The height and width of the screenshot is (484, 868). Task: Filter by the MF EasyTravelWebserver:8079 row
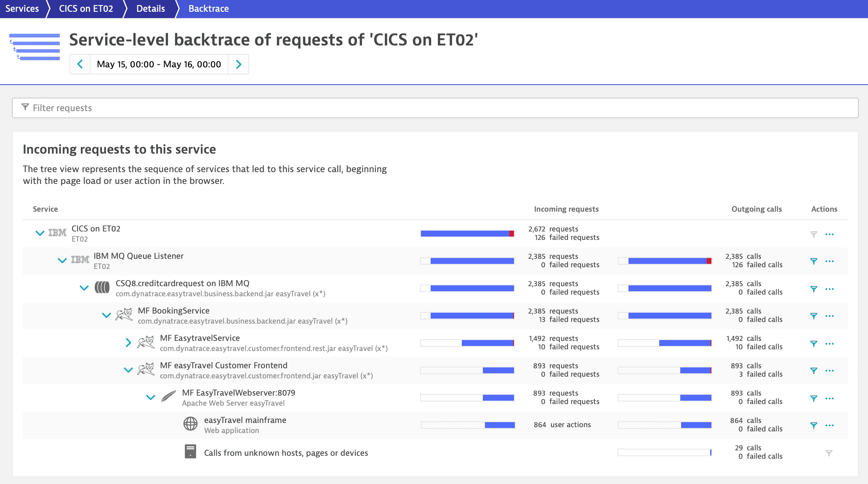point(814,399)
